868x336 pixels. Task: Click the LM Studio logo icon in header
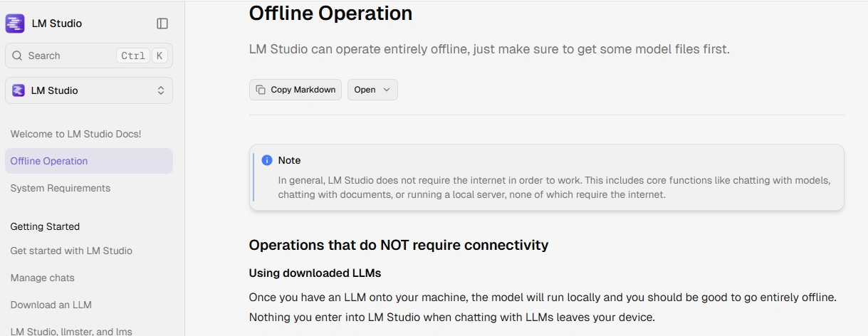(15, 23)
